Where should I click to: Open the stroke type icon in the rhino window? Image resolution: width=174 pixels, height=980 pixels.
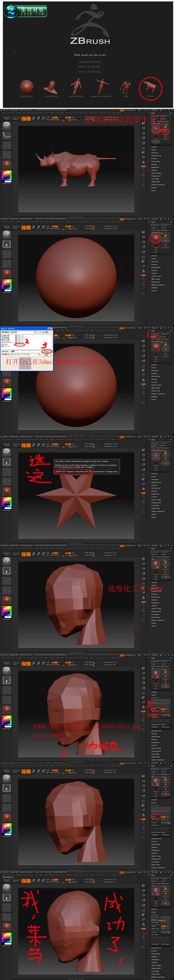[6, 135]
